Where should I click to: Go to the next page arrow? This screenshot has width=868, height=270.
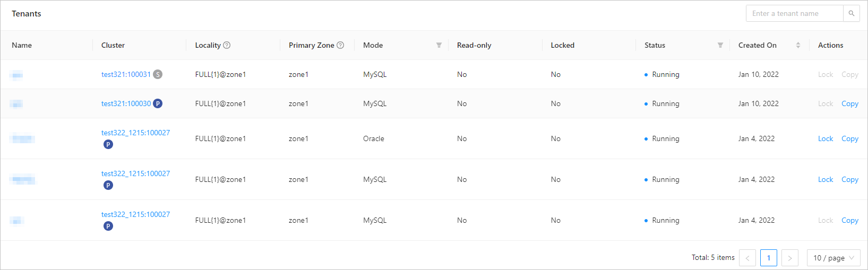point(790,258)
